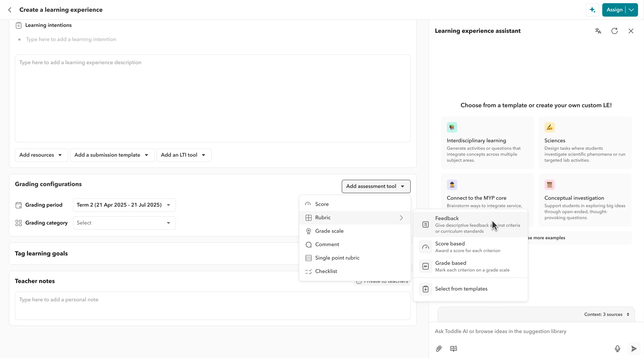Expand Add an LTI tool dropdown
Screen dimensions: 644x358
184,155
